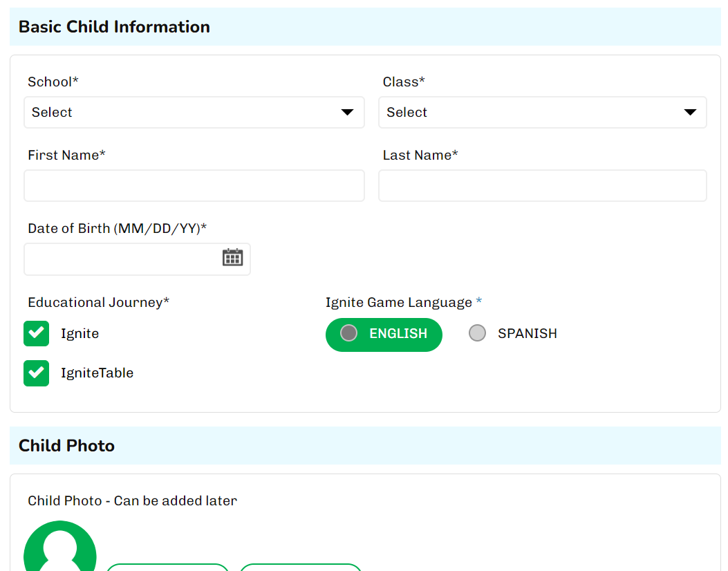Select the SPANISH radio button

[x=477, y=333]
